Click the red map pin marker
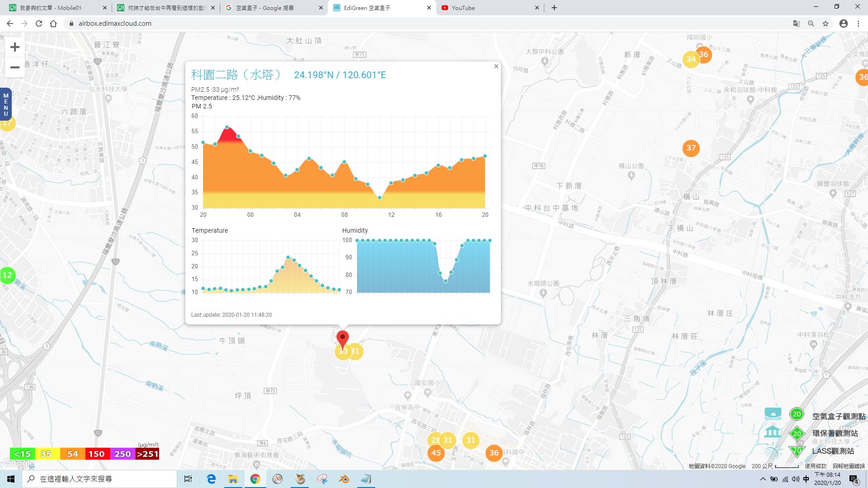868x488 pixels. pos(343,339)
